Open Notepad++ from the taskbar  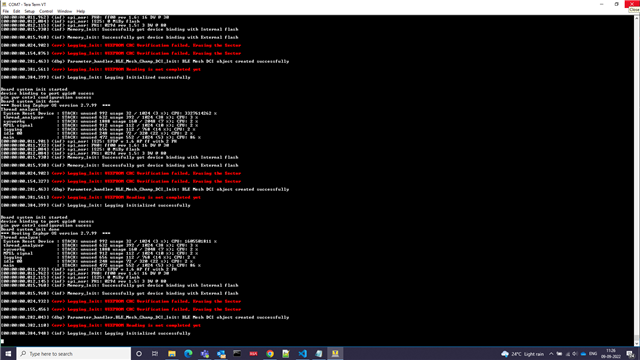[286, 353]
